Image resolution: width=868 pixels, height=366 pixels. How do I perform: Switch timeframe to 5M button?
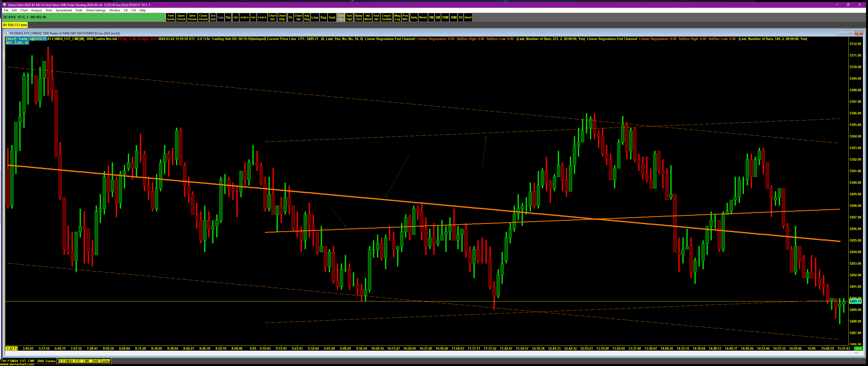[437, 18]
